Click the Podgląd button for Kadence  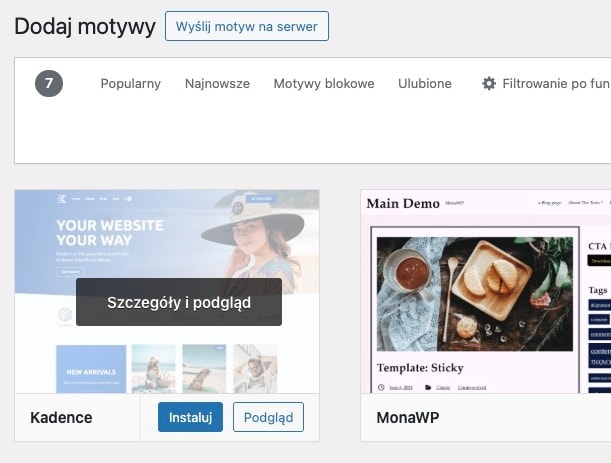tap(268, 417)
